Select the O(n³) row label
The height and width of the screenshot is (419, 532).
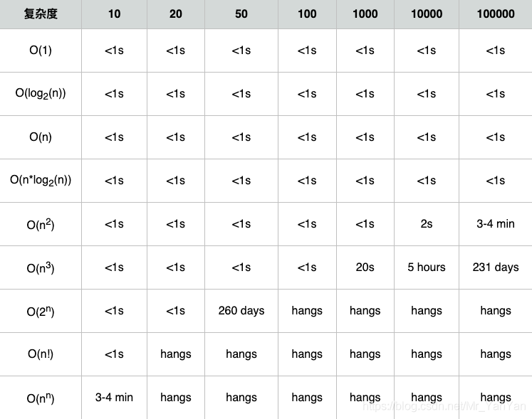[x=41, y=268]
